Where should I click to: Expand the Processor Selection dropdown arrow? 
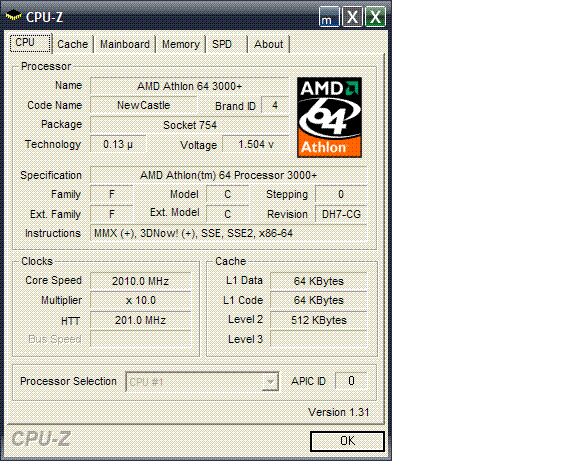270,382
